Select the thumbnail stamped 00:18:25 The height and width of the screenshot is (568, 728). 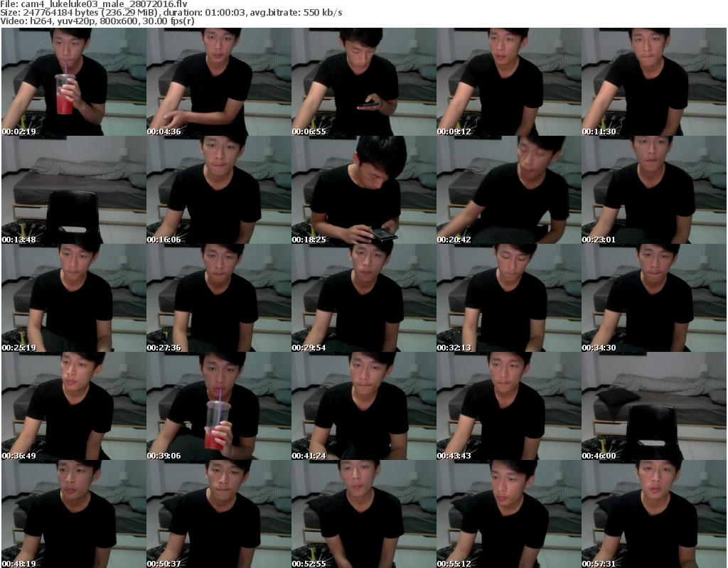pyautogui.click(x=363, y=190)
